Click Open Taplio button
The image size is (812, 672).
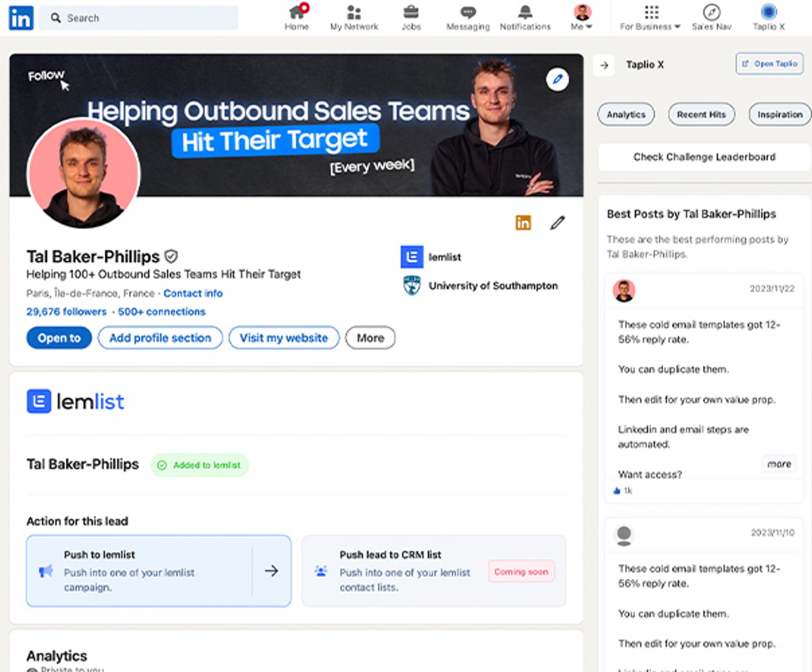769,64
